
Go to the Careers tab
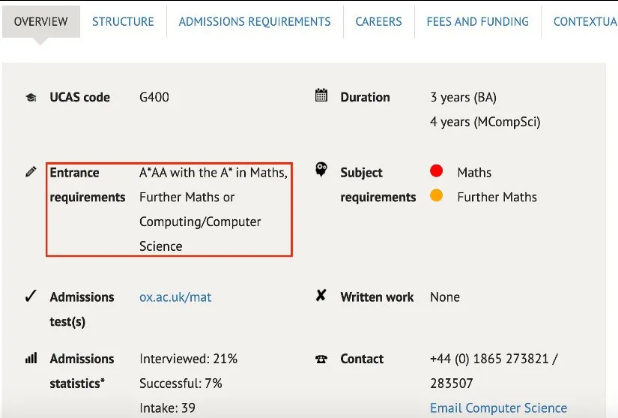click(378, 21)
